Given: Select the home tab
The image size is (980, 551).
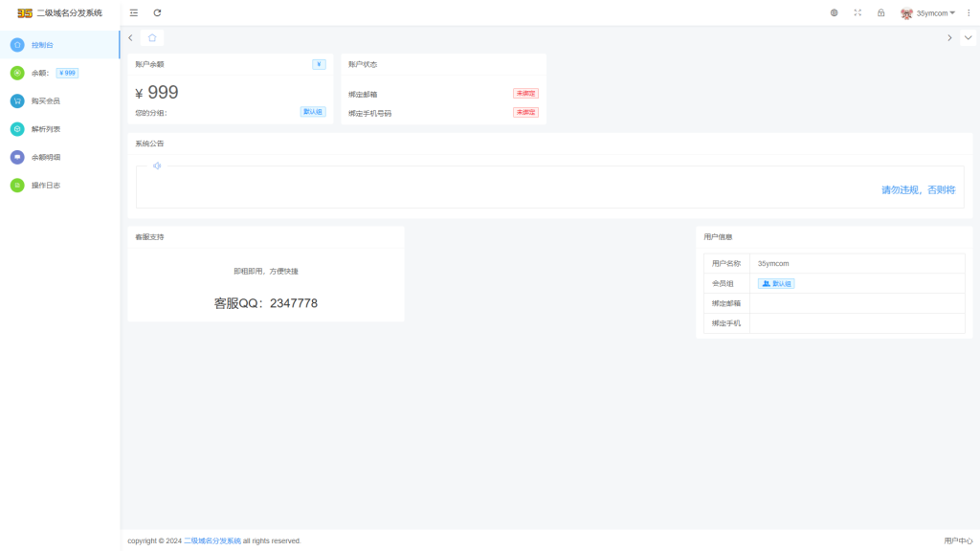Looking at the screenshot, I should click(152, 37).
